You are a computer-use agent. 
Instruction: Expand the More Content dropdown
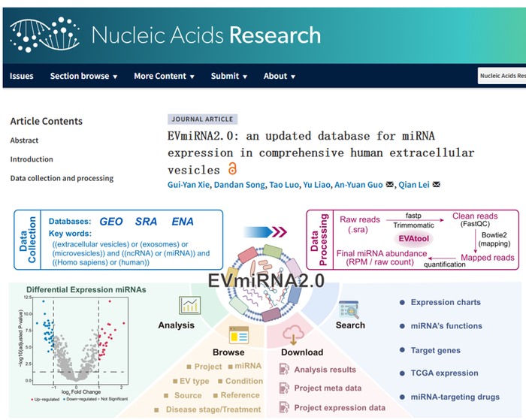click(164, 76)
